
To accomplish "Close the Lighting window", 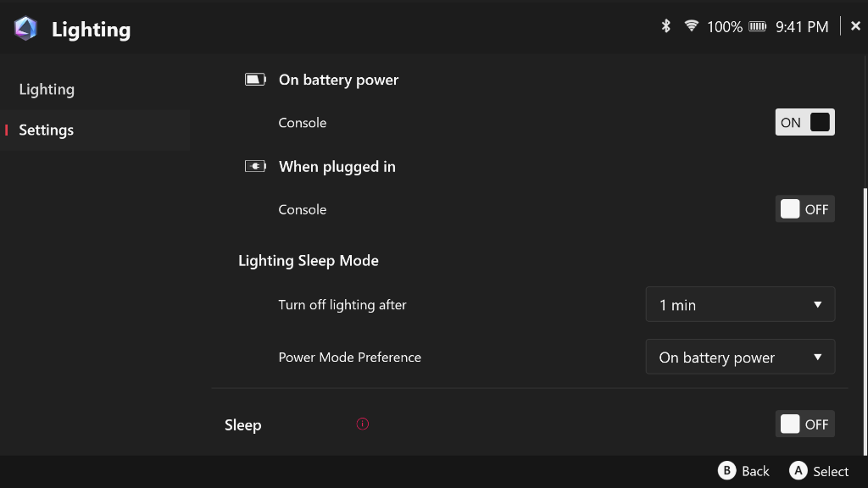I will 855,26.
